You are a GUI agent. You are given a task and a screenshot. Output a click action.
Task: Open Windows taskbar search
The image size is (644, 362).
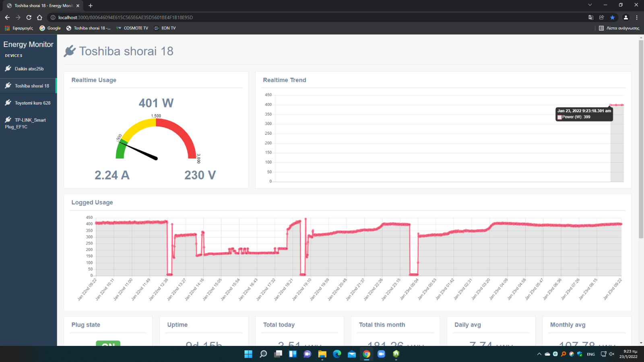pyautogui.click(x=263, y=354)
